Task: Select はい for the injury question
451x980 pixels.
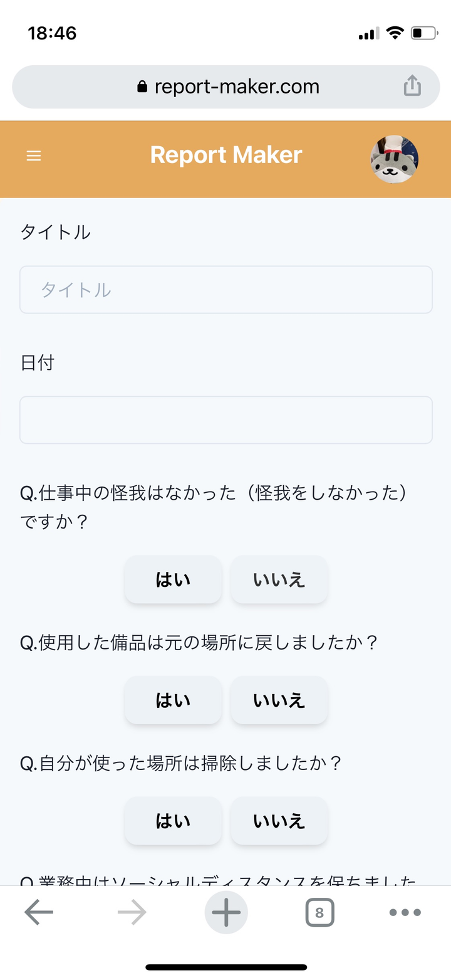Action: tap(173, 579)
